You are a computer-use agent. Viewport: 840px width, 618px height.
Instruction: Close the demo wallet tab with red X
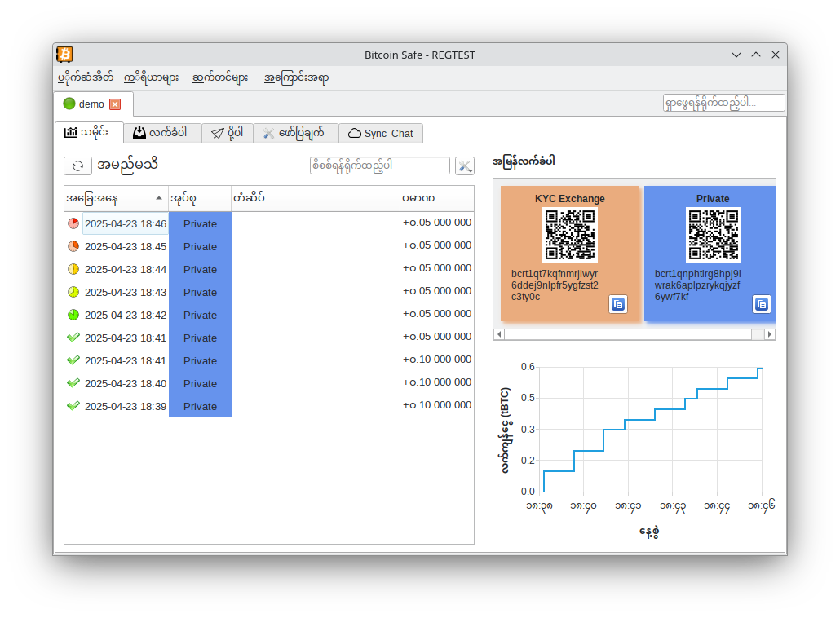tap(115, 104)
